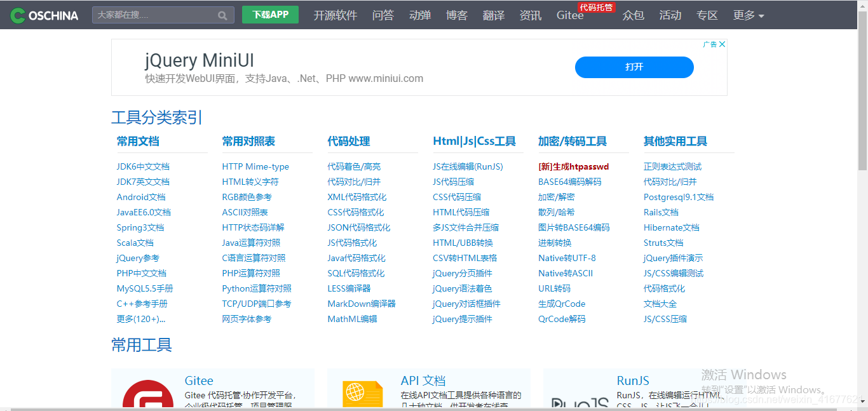Open RunJS card title link
868x411 pixels.
(633, 381)
